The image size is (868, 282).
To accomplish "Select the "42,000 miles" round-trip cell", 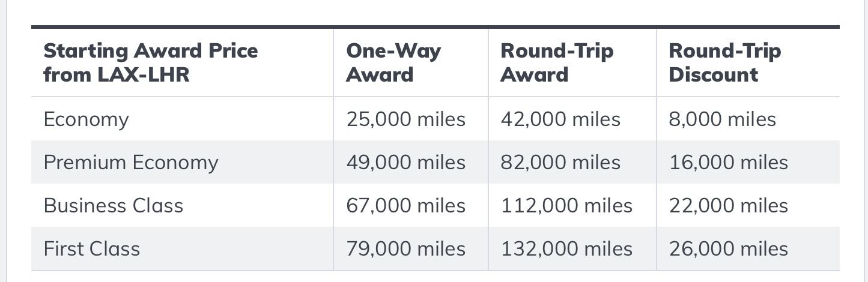I will [560, 119].
